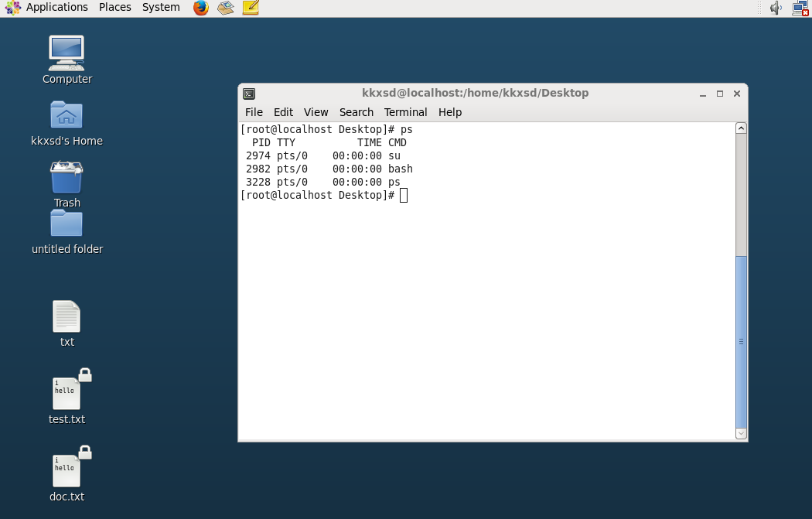Open the terminal Help menu
The height and width of the screenshot is (519, 812).
click(x=450, y=112)
